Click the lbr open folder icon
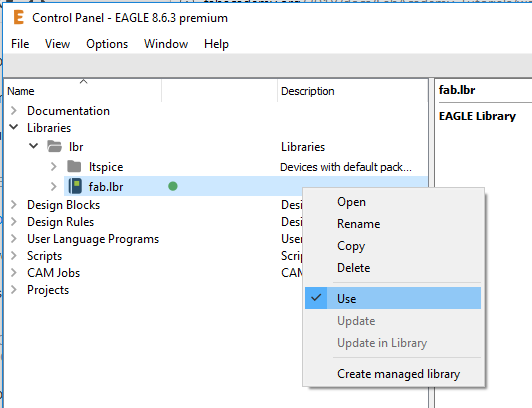Image resolution: width=532 pixels, height=408 pixels. (54, 147)
